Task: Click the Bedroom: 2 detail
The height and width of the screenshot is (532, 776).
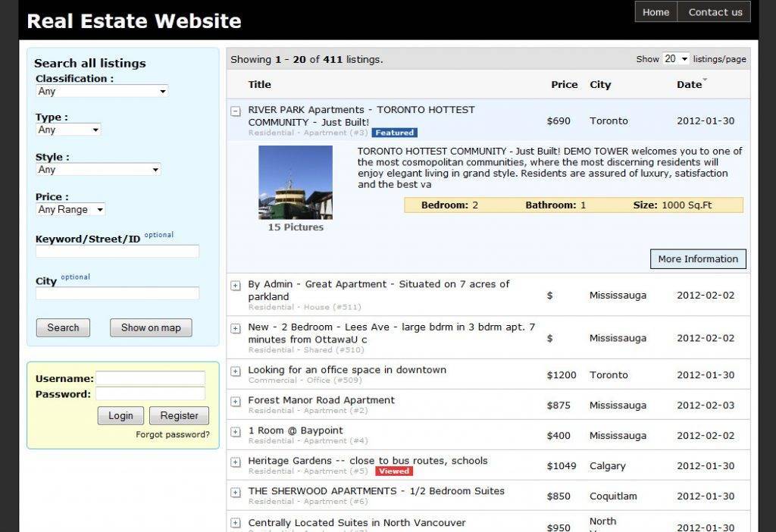Action: [449, 205]
